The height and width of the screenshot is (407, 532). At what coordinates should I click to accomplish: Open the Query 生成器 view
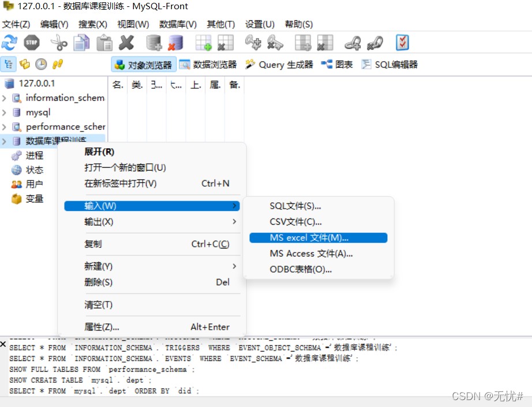[x=279, y=65]
